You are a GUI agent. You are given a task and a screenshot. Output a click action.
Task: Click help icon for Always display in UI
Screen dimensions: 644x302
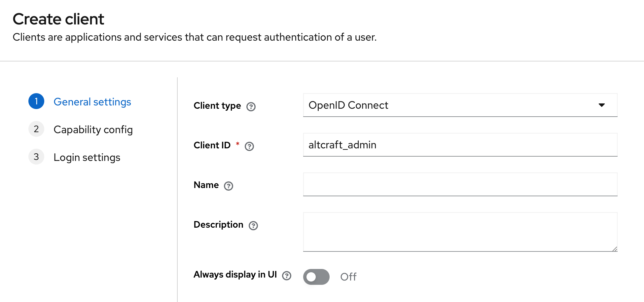click(x=287, y=276)
